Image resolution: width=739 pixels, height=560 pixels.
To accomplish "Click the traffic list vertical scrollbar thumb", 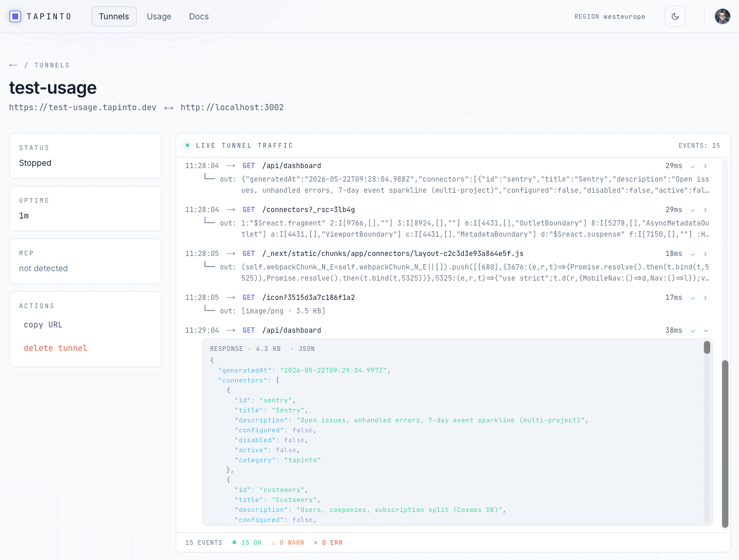I will click(726, 443).
